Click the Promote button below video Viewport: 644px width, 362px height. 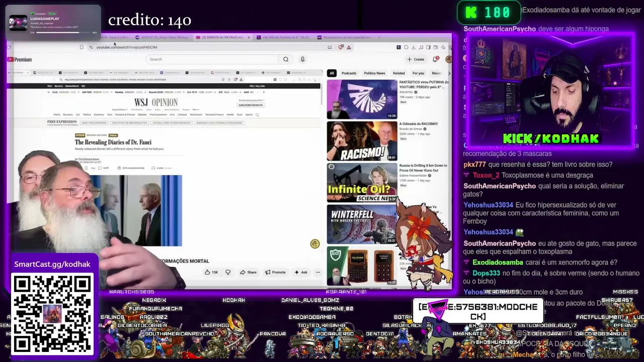click(x=275, y=273)
